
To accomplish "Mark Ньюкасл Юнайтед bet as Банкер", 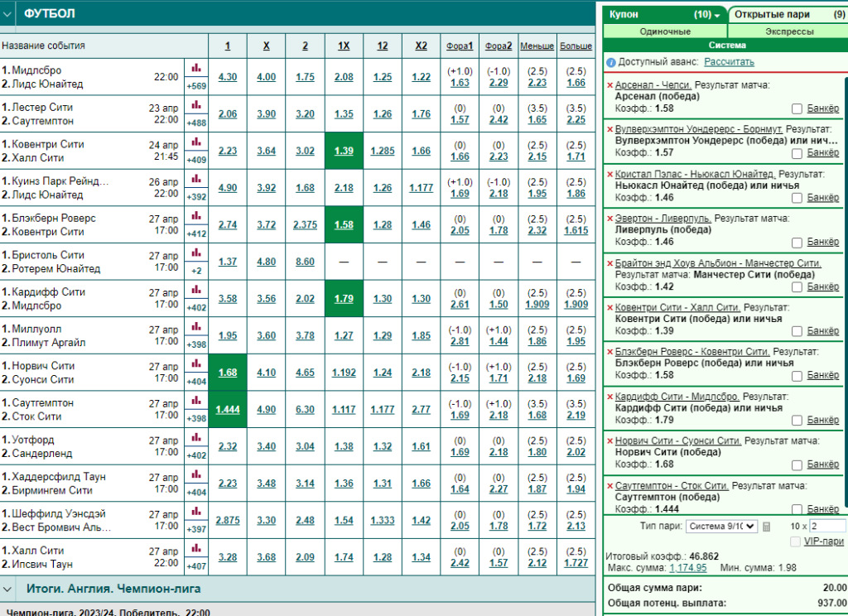I will click(x=797, y=199).
